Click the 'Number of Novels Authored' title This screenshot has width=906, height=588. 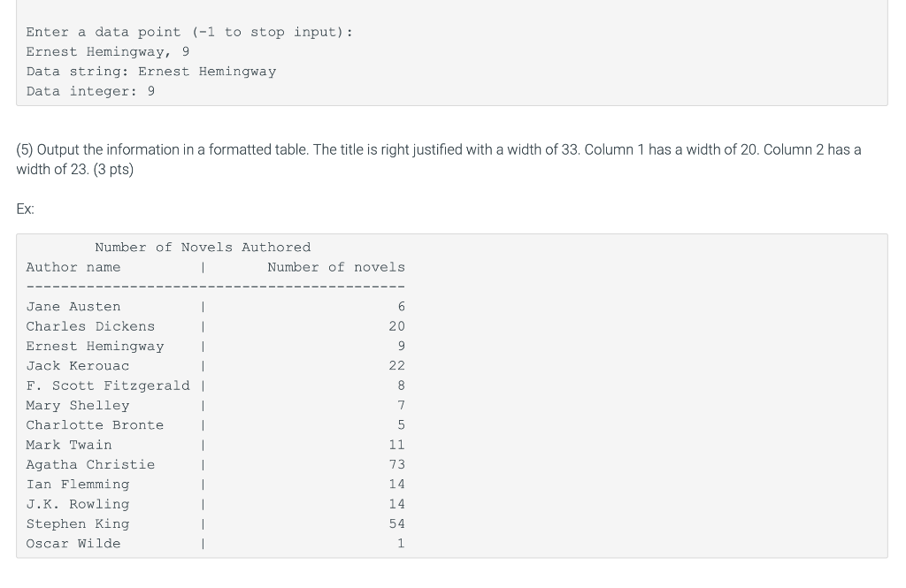coord(203,248)
